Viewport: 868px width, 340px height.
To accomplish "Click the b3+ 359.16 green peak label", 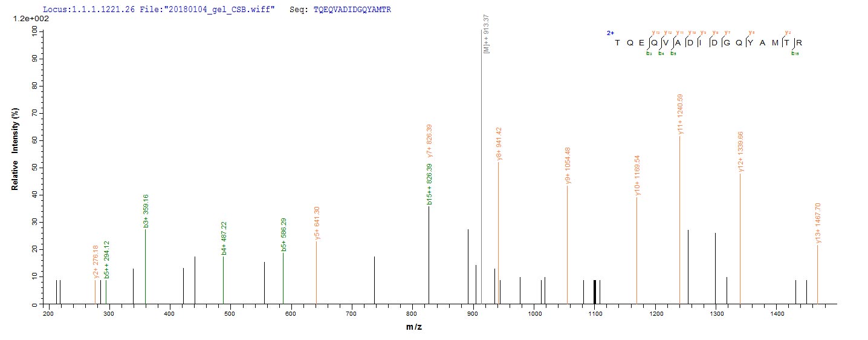I will point(146,211).
